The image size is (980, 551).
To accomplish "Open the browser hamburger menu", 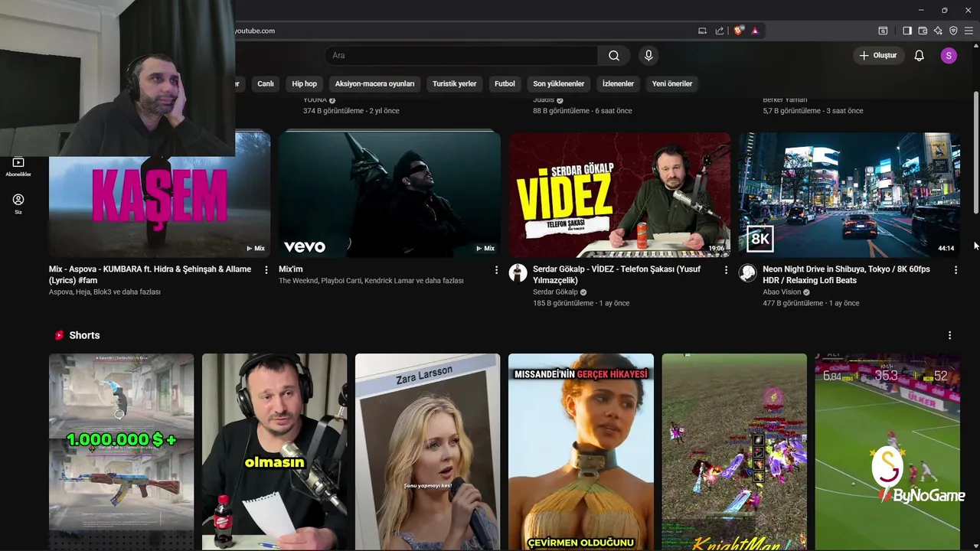I will [x=969, y=31].
